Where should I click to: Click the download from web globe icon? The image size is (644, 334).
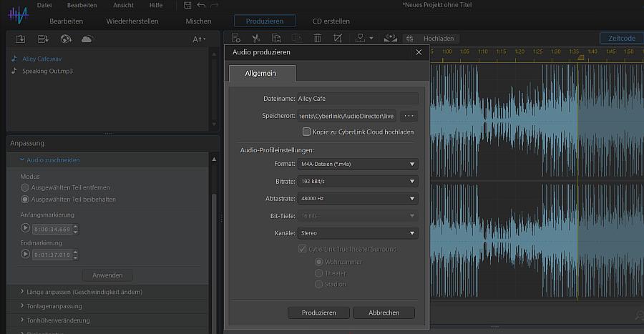point(65,39)
